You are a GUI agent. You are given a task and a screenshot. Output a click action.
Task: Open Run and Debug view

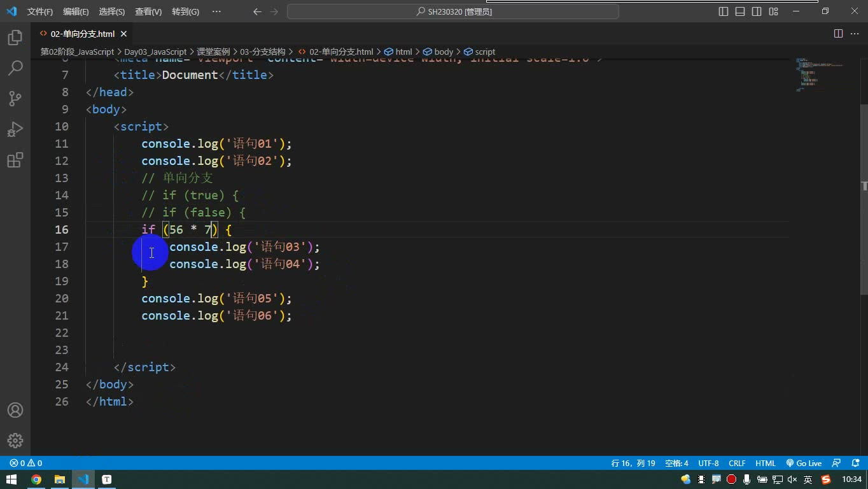tap(15, 129)
